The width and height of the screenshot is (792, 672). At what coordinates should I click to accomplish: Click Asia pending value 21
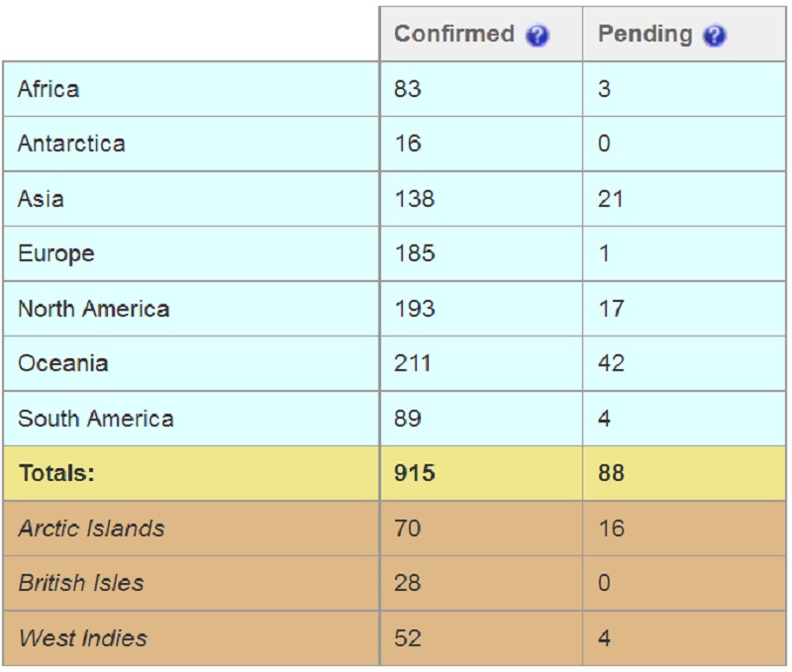pyautogui.click(x=610, y=198)
